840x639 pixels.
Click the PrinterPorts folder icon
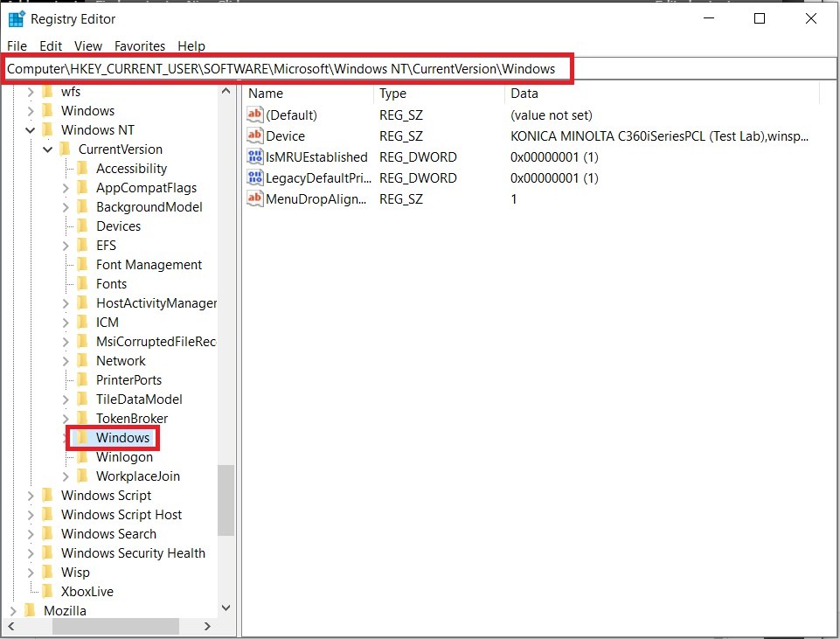(x=82, y=379)
